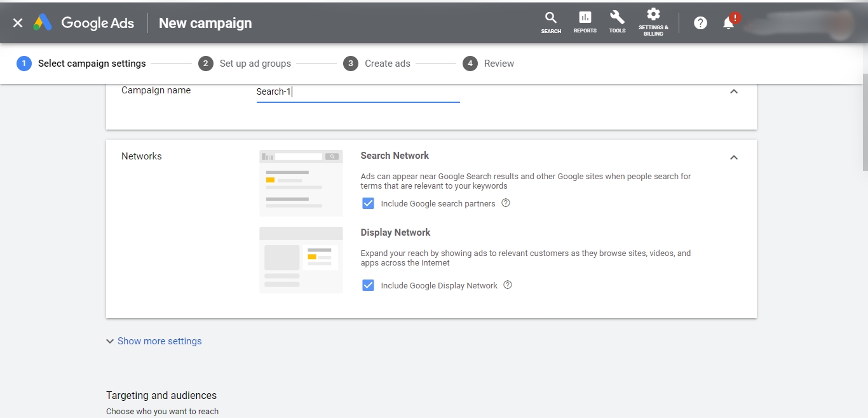
Task: Go to step 2 Set up ad groups
Action: (x=245, y=64)
